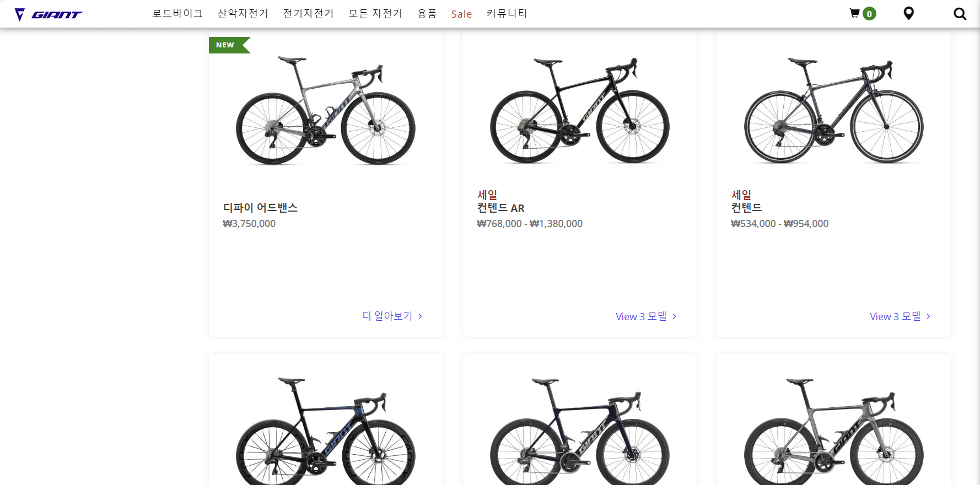Open the 로드바이크 menu

[x=176, y=13]
